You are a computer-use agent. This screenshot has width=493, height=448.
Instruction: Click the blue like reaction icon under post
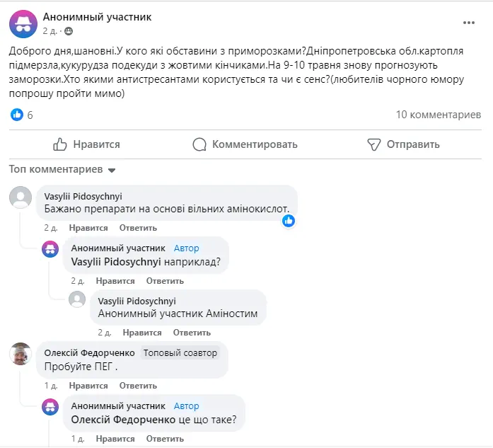click(x=17, y=115)
